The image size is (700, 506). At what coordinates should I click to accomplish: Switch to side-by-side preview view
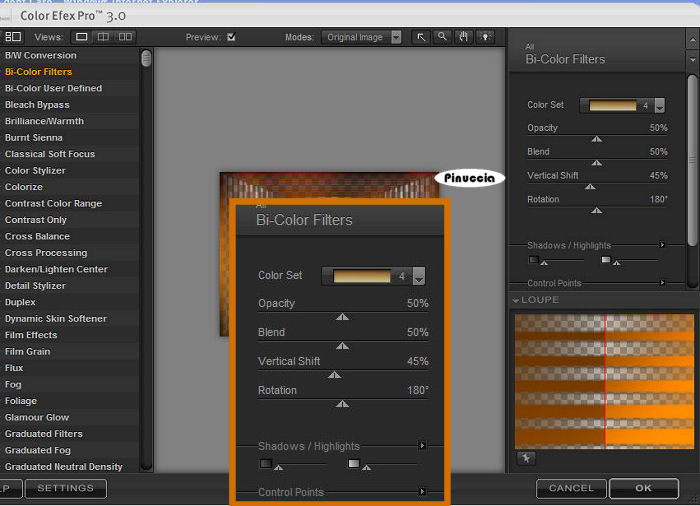125,37
